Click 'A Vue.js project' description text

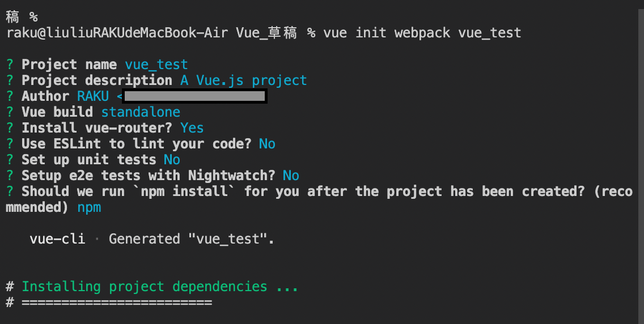click(x=243, y=80)
